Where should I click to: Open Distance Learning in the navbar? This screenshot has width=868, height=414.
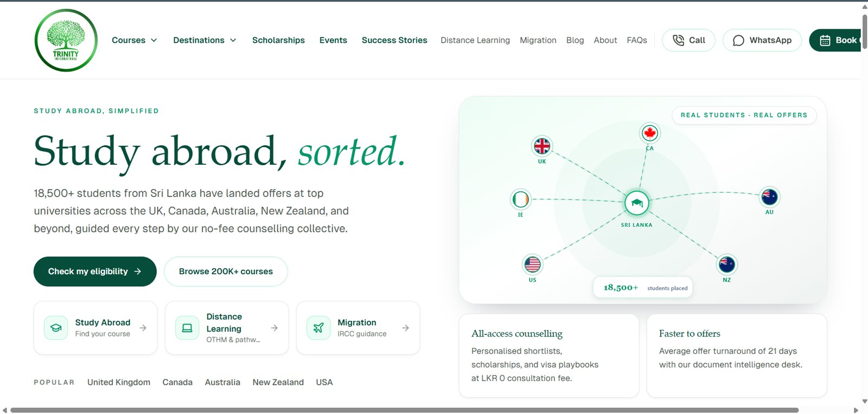[475, 40]
